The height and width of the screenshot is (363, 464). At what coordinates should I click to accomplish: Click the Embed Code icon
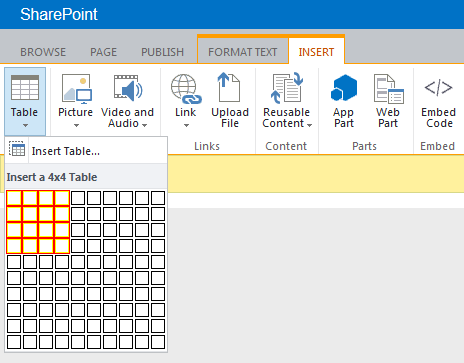pos(438,88)
